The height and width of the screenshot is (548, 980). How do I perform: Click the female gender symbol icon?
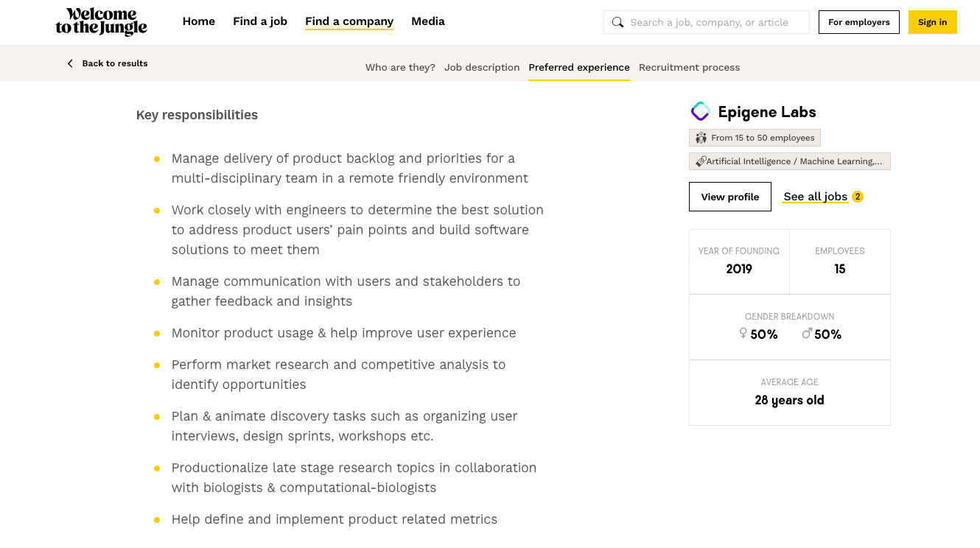click(743, 334)
